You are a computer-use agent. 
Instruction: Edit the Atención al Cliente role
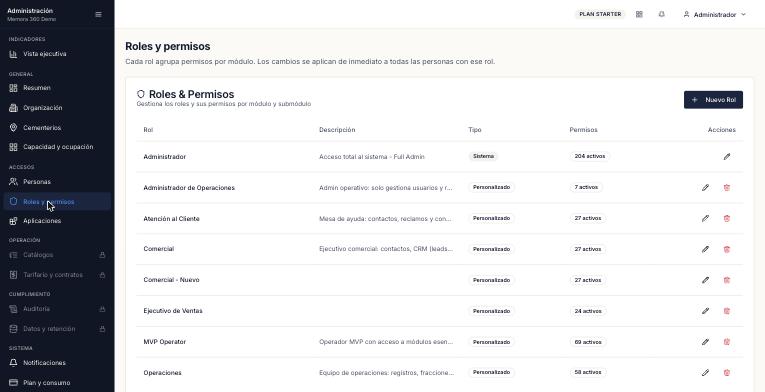[x=705, y=218]
